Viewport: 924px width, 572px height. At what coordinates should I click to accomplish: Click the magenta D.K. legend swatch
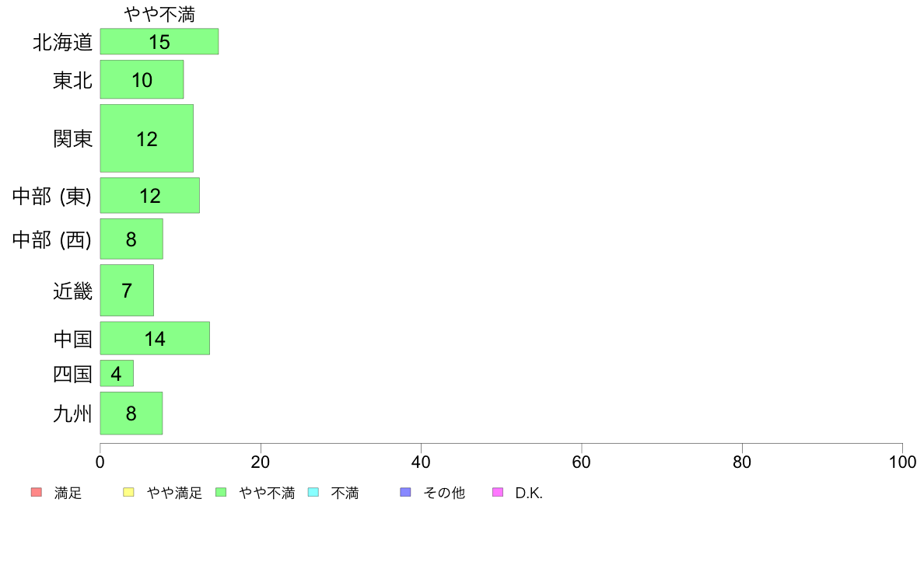point(498,492)
